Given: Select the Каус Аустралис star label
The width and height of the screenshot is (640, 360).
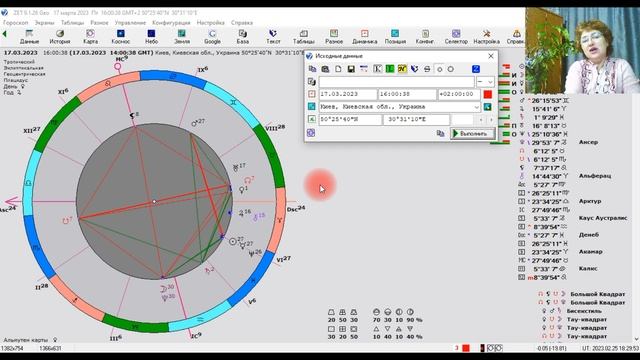Looking at the screenshot, I should [603, 218].
